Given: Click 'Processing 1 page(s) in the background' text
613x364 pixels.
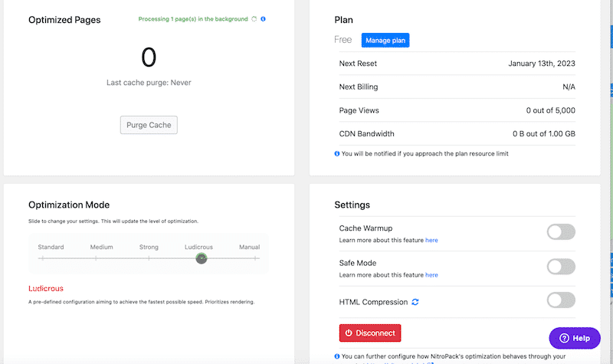Looking at the screenshot, I should coord(193,18).
